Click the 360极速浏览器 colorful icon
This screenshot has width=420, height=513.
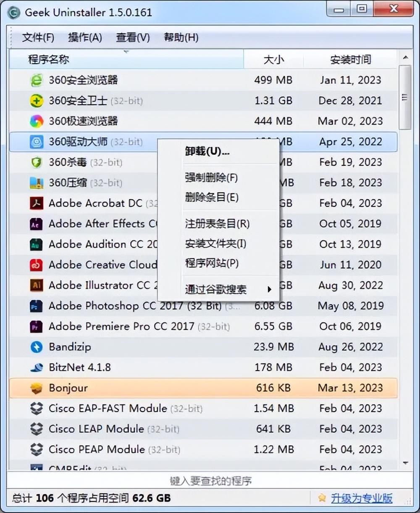click(x=37, y=121)
